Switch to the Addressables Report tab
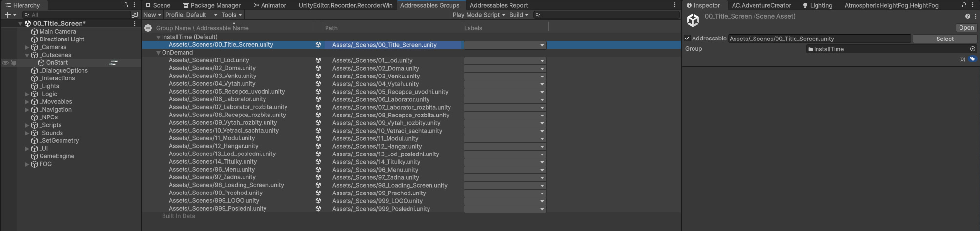 click(x=498, y=5)
